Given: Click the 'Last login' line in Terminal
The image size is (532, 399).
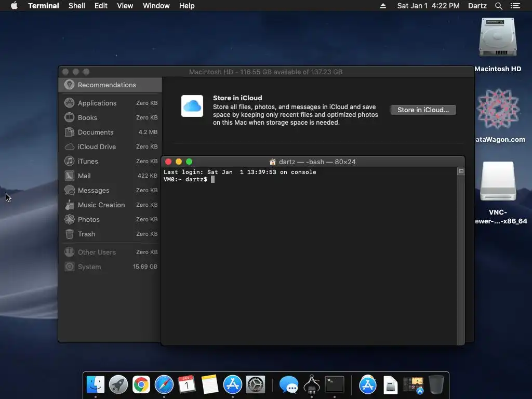Looking at the screenshot, I should (x=240, y=172).
